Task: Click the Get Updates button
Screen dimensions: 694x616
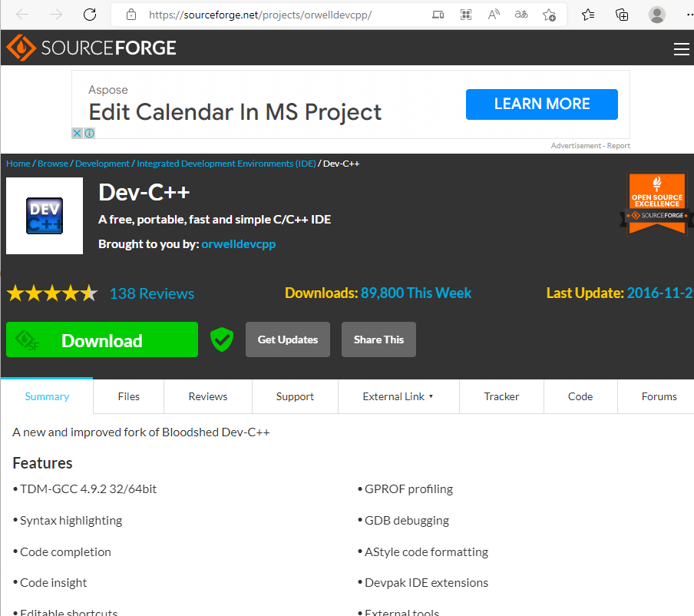Action: click(x=288, y=339)
